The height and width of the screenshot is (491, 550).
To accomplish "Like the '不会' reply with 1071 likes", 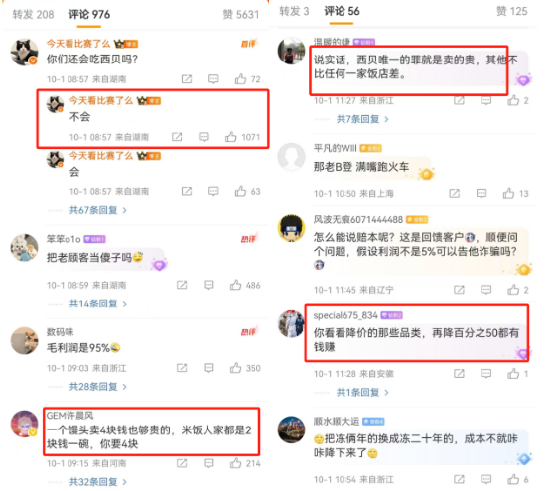I will pyautogui.click(x=230, y=137).
